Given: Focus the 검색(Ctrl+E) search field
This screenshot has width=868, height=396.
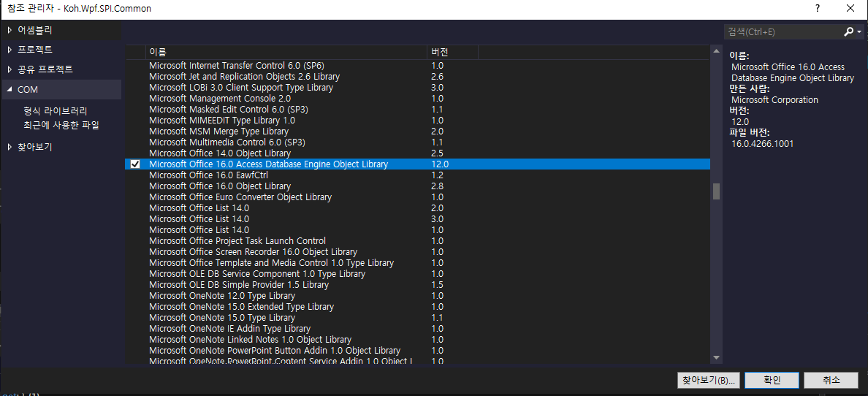Looking at the screenshot, I should coord(783,32).
